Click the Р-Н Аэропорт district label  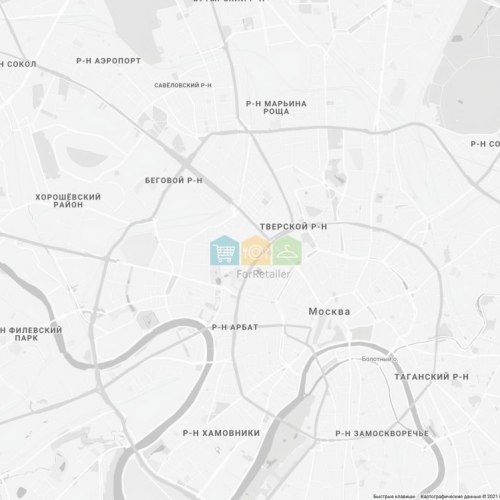[109, 61]
